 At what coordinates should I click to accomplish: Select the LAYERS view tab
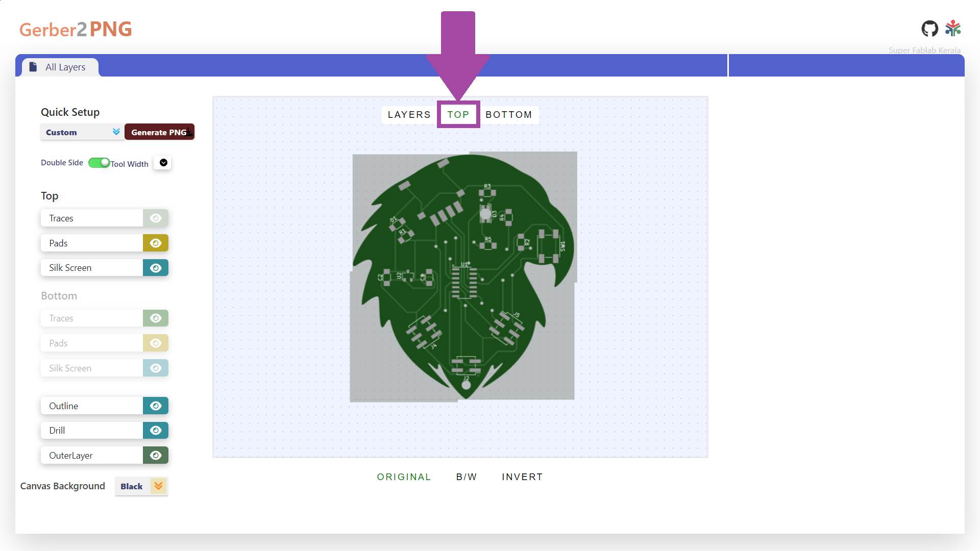[409, 115]
